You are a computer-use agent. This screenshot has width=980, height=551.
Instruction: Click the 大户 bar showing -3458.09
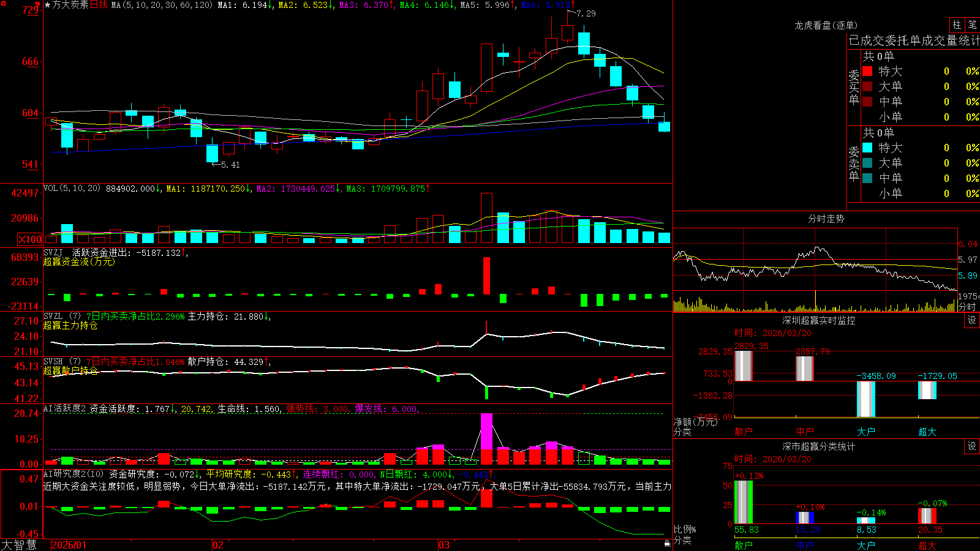(866, 399)
